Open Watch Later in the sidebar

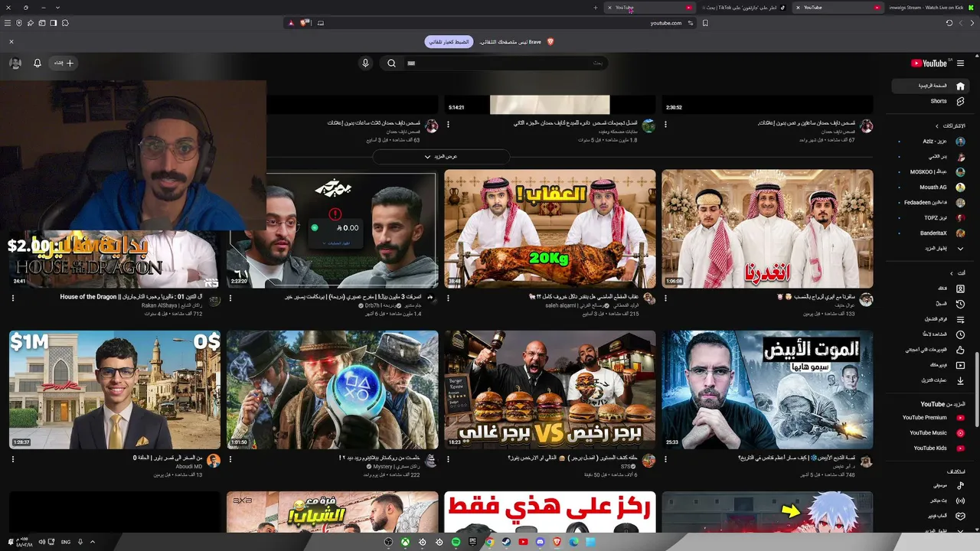931,334
